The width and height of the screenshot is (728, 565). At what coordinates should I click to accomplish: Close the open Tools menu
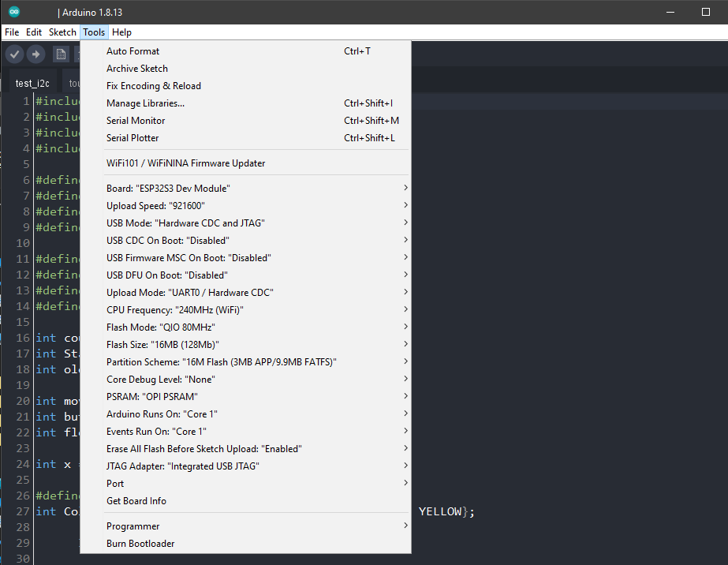click(94, 32)
